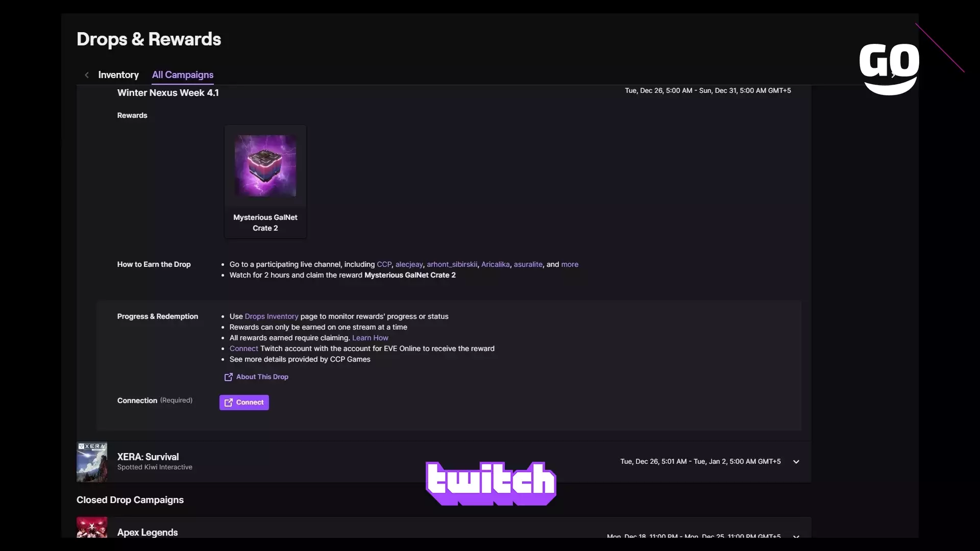
Task: Click the back chevron beside Inventory
Action: point(87,75)
